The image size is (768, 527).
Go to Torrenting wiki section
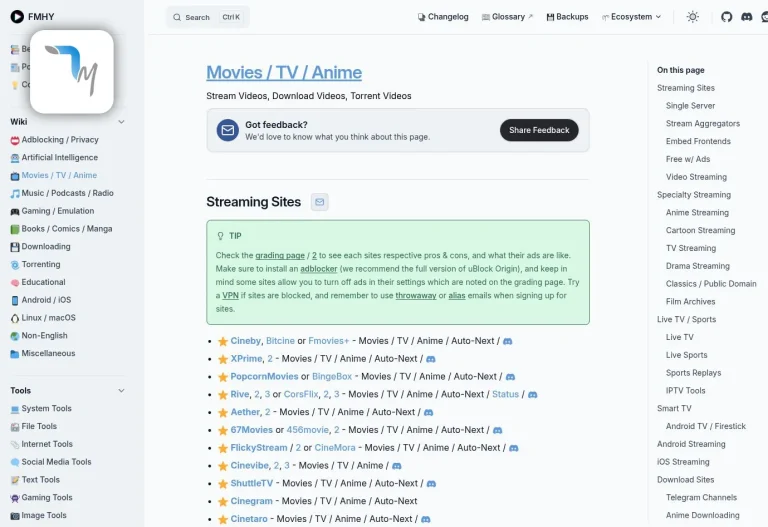coord(41,264)
